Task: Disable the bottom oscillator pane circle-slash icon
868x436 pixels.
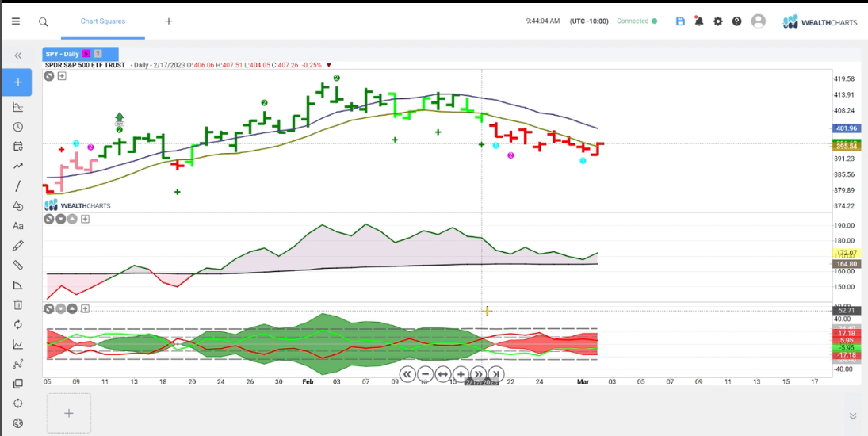Action: 49,308
